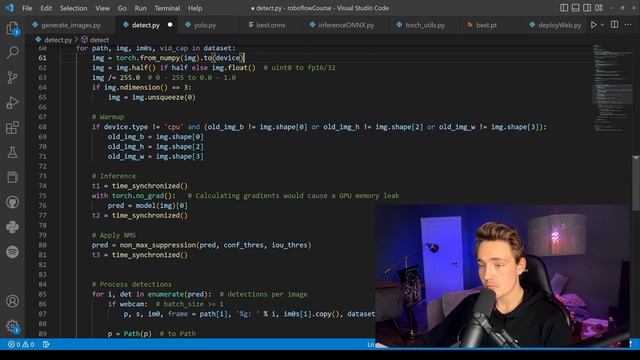This screenshot has height=360, width=640.
Task: Open the Go menu
Action: coord(122,8)
